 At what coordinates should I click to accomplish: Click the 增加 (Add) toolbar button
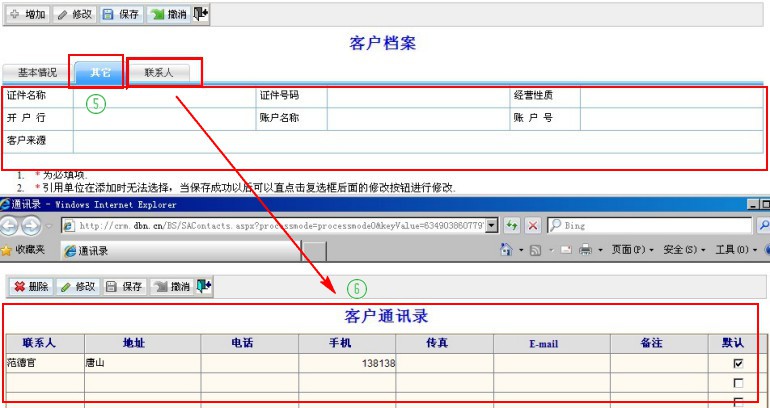click(27, 15)
